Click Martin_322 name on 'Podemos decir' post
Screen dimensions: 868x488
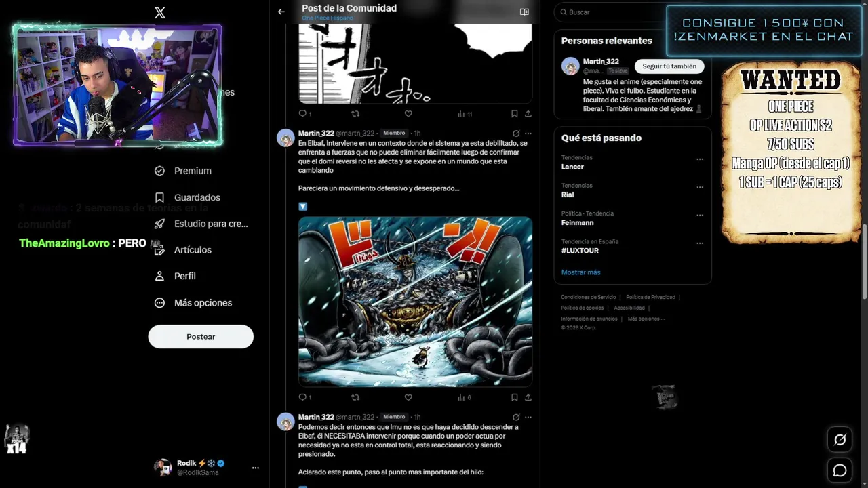coord(316,417)
